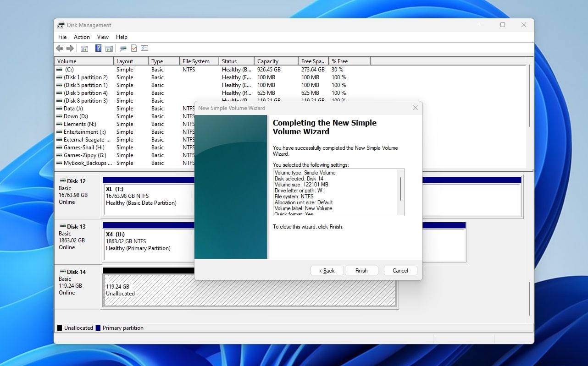The height and width of the screenshot is (366, 588).
Task: Click the Disk 12 label panel
Action: [78, 196]
